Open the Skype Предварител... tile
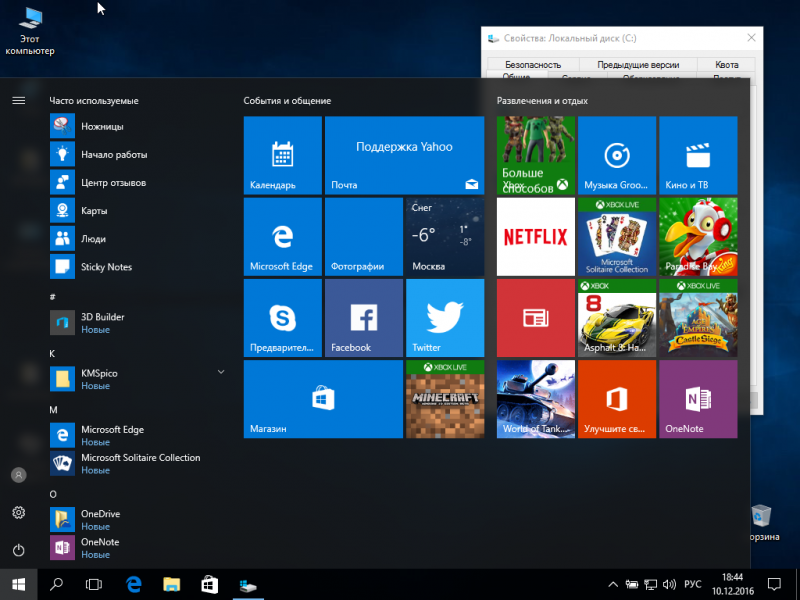The height and width of the screenshot is (600, 800). (x=283, y=318)
